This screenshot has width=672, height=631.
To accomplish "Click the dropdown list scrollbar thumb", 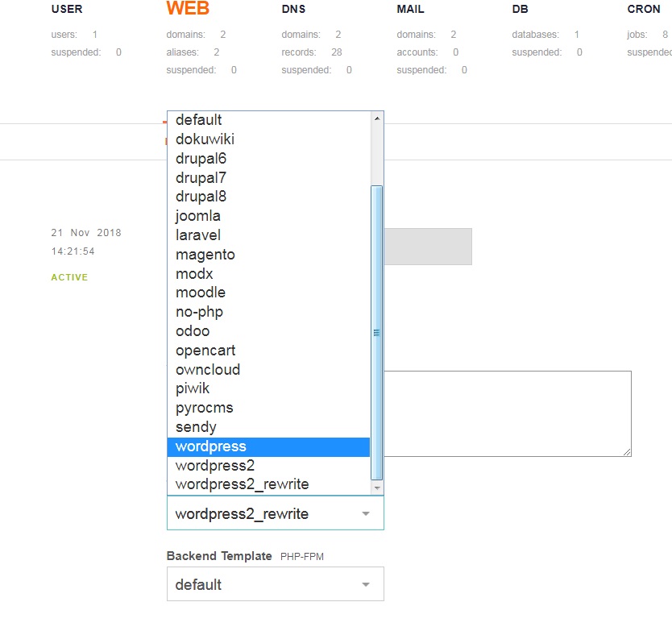I will pos(377,333).
